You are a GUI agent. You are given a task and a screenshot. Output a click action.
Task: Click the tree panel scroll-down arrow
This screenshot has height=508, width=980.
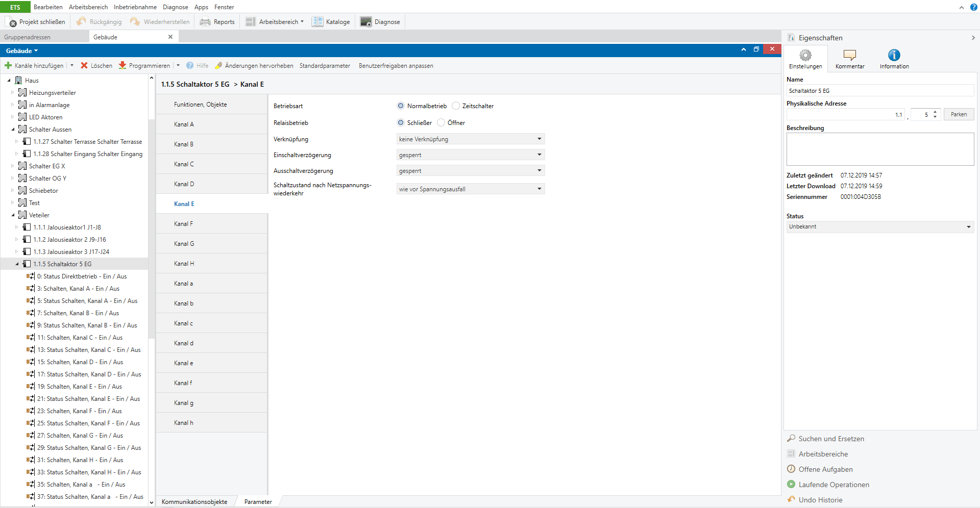pyautogui.click(x=152, y=502)
